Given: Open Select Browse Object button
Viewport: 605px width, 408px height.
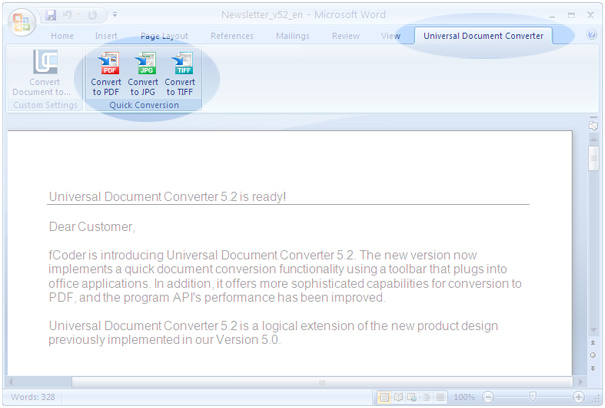Looking at the screenshot, I should pyautogui.click(x=593, y=355).
